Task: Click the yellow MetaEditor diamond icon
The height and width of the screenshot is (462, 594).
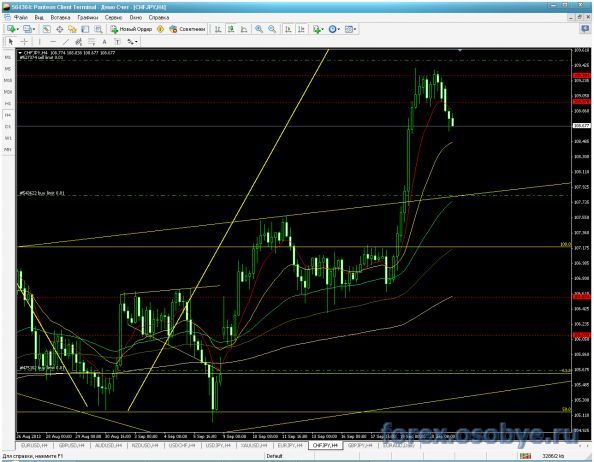Action: (160, 29)
